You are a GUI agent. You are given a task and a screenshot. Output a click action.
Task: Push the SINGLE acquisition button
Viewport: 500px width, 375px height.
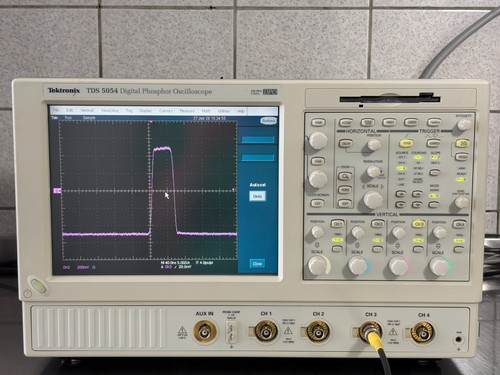coord(462,157)
